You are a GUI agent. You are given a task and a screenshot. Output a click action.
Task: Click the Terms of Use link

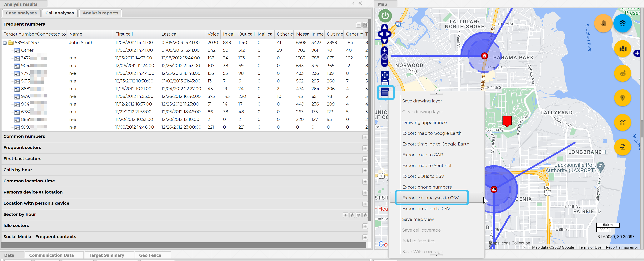point(590,247)
